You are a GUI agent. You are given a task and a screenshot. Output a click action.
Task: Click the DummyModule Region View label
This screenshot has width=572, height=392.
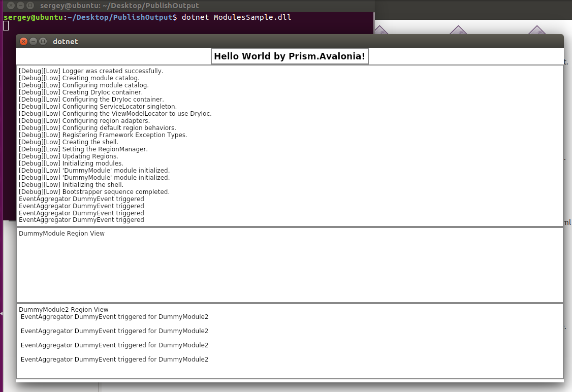point(61,234)
